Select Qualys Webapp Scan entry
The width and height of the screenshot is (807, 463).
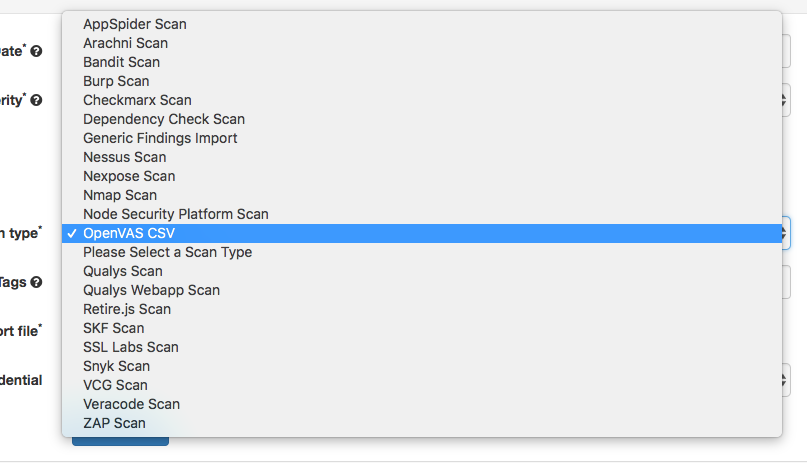tap(151, 290)
